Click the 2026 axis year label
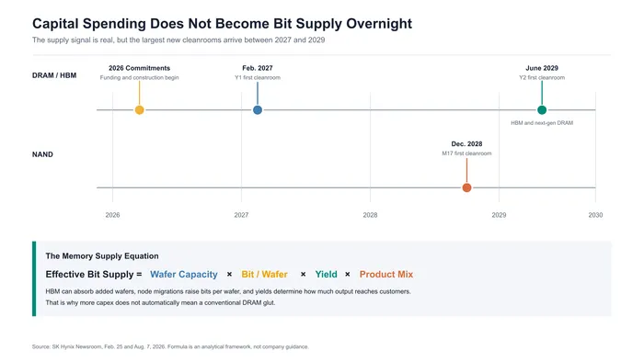Screen dimensions: 644x362 point(112,215)
